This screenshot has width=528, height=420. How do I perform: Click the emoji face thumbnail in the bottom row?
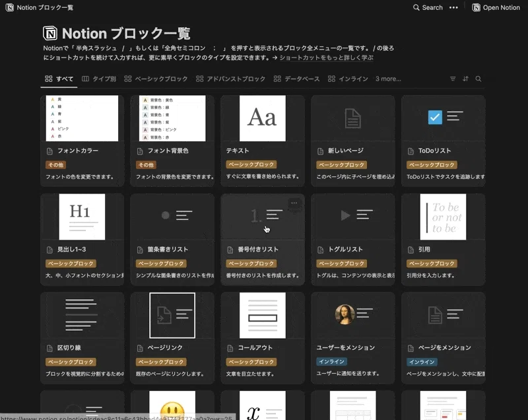(x=172, y=405)
